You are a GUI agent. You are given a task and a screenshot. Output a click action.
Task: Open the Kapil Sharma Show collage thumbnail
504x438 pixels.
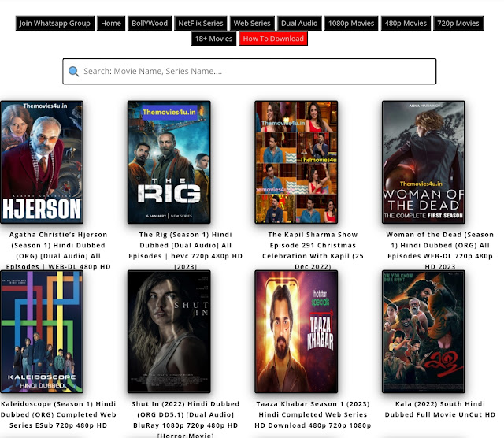(296, 162)
